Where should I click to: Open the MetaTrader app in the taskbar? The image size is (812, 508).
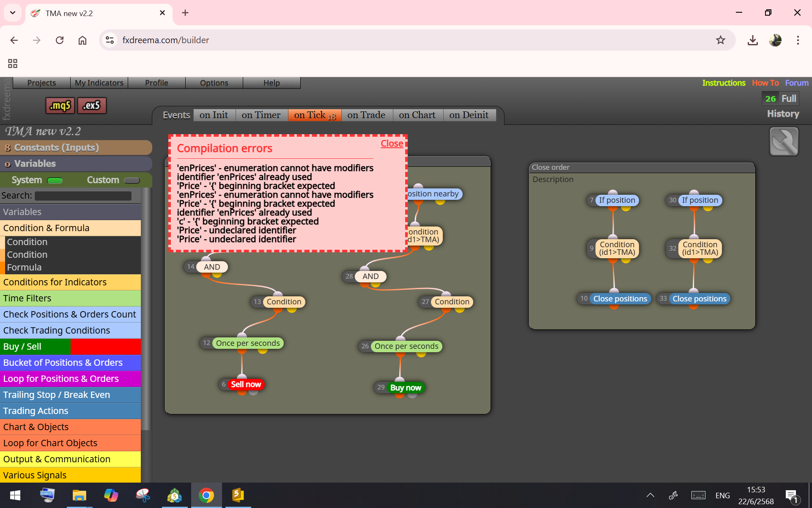pos(174,495)
